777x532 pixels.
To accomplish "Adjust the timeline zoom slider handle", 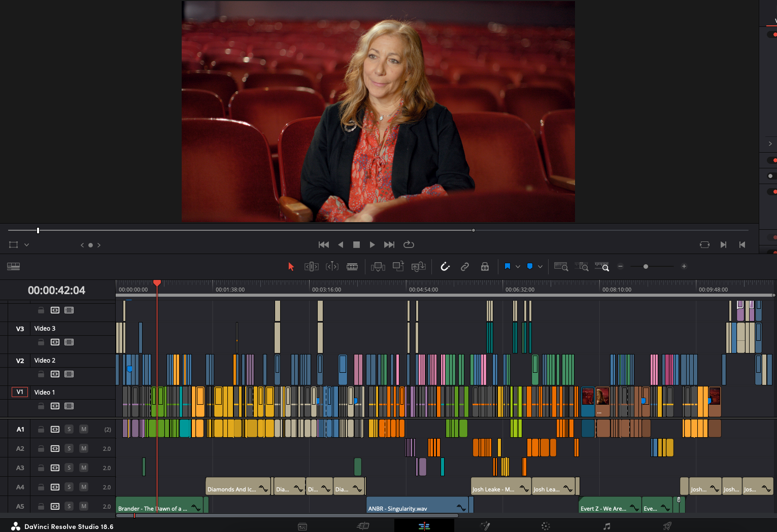I will 646,266.
